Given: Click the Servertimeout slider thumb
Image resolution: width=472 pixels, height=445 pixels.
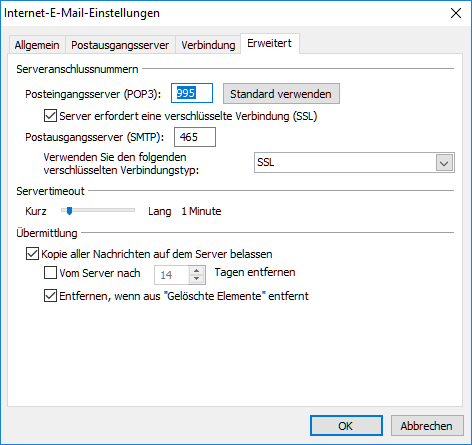Looking at the screenshot, I should coord(69,211).
